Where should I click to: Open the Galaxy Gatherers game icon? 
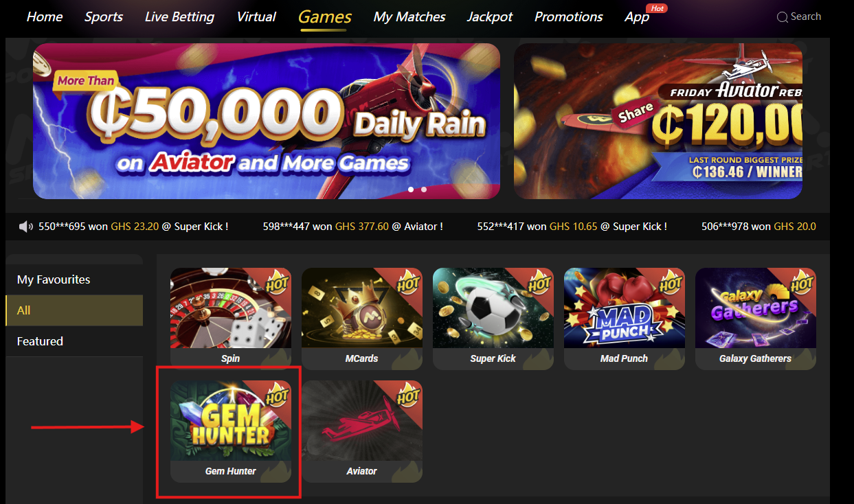click(x=756, y=319)
